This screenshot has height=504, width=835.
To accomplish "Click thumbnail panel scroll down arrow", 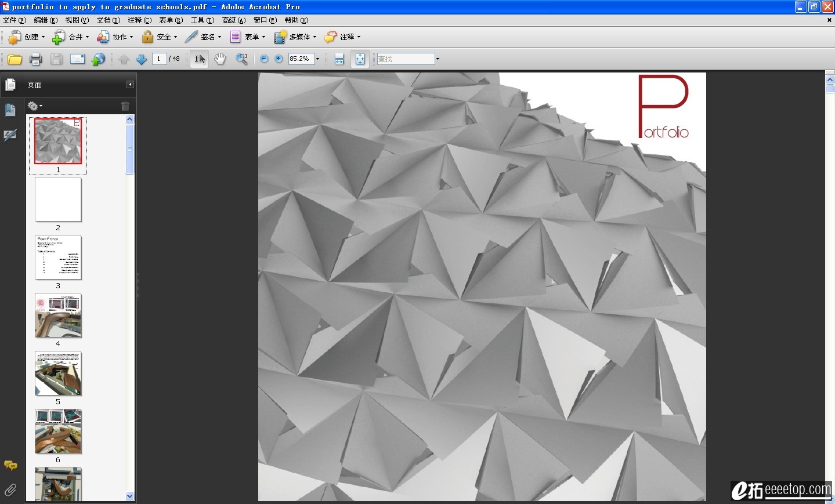I will tap(130, 496).
